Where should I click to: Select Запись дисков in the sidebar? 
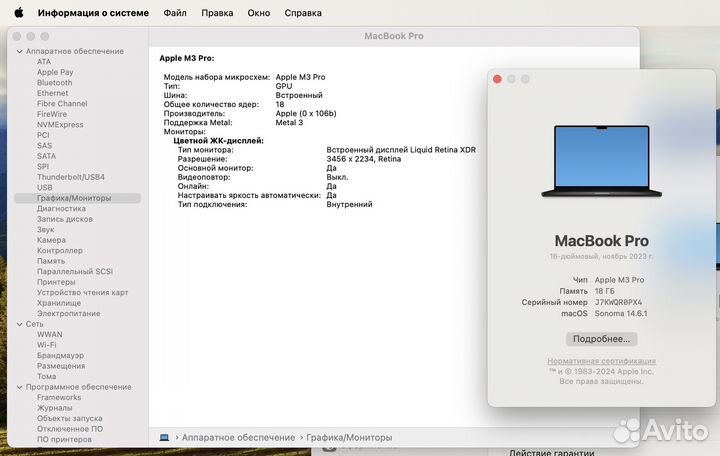[65, 220]
